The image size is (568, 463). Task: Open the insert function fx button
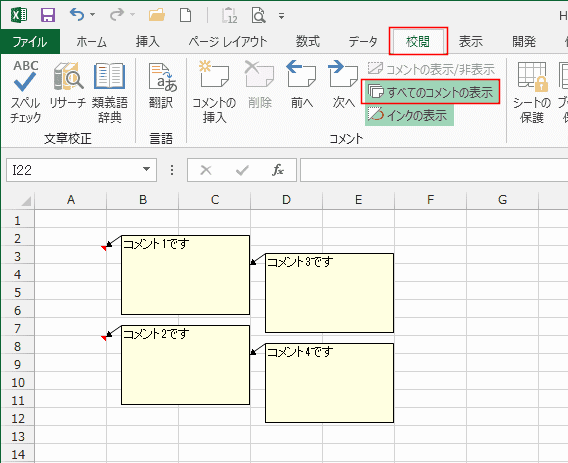pos(278,170)
